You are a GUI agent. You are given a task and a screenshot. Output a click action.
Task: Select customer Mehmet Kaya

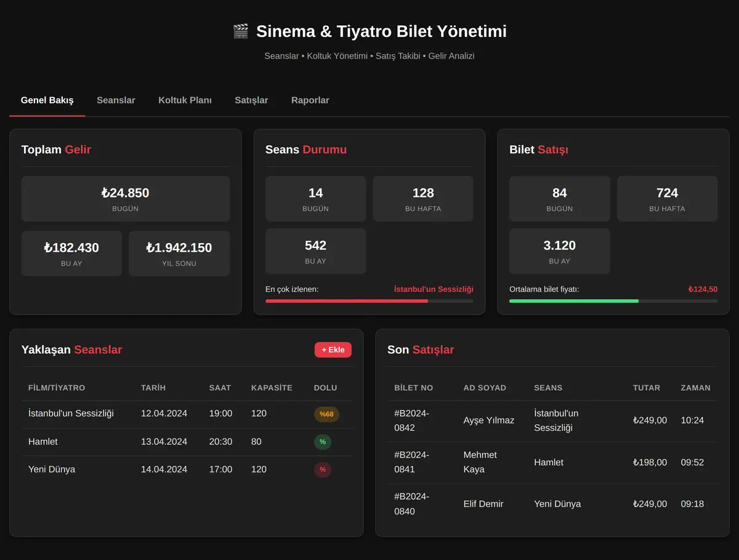(x=480, y=462)
